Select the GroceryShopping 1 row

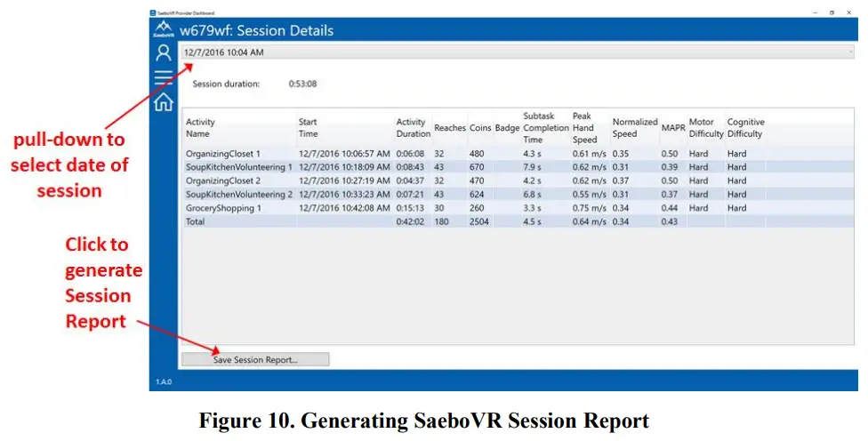[x=518, y=208]
